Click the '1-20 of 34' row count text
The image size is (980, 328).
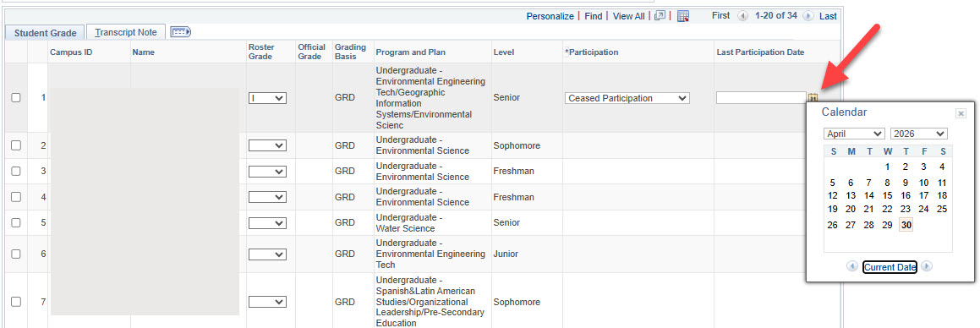click(x=775, y=16)
